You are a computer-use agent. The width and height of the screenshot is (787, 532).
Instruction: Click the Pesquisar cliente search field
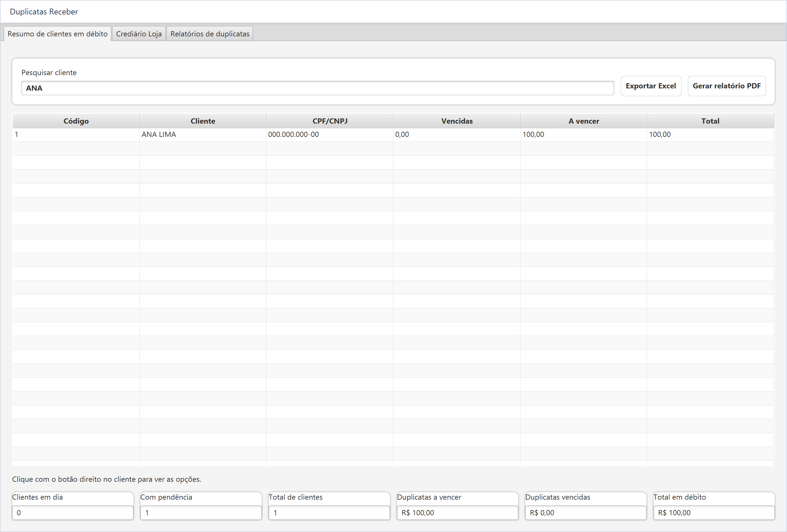click(x=317, y=88)
